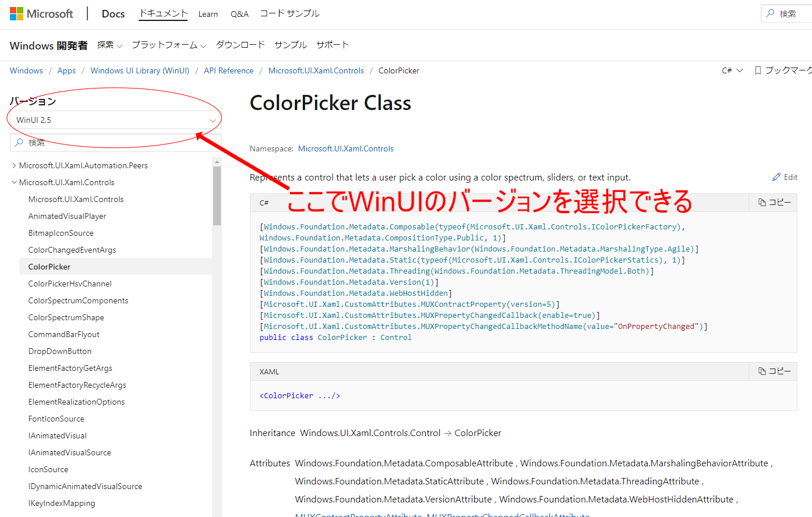
Task: Select ColorChangedEventArgs in the tree
Action: [x=72, y=250]
